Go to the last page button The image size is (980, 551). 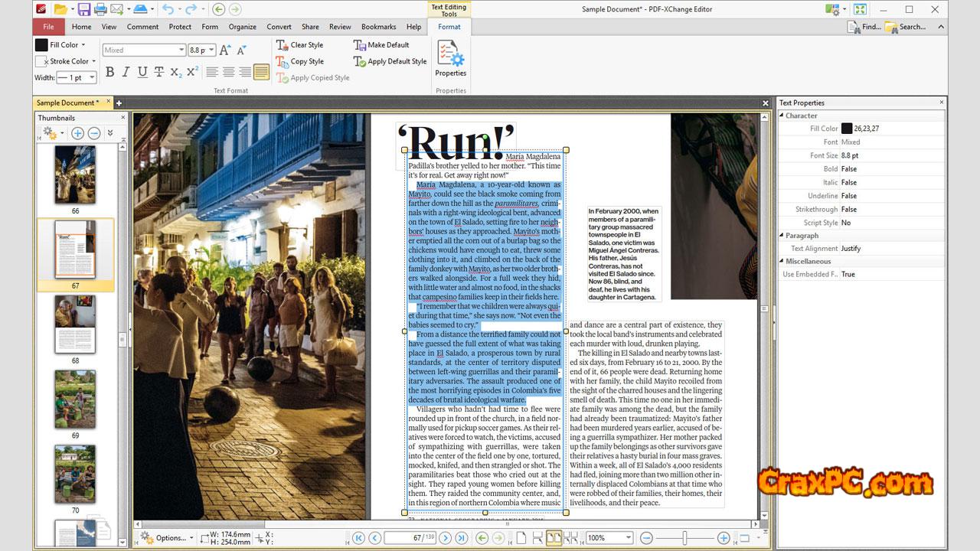coord(462,538)
